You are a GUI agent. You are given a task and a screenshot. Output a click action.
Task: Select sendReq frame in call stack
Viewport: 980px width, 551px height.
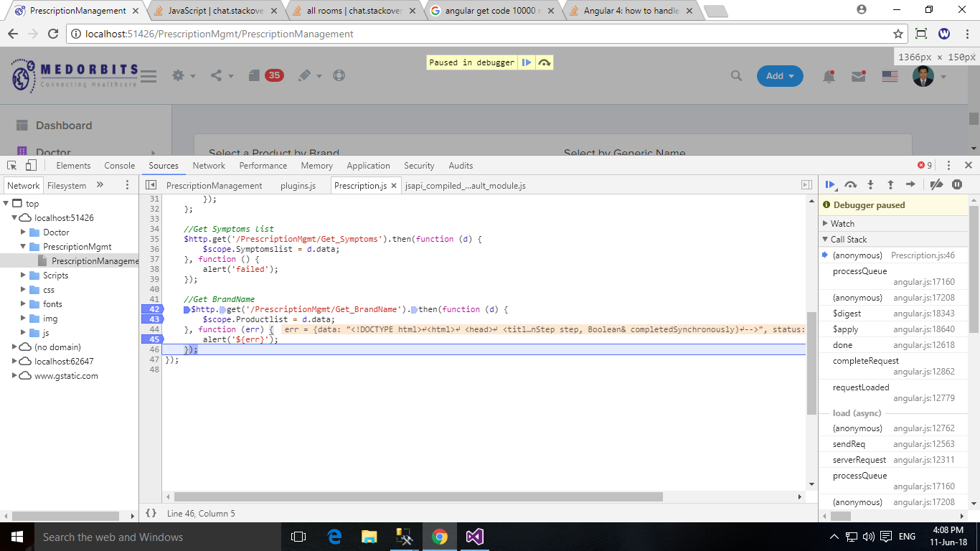pos(893,444)
